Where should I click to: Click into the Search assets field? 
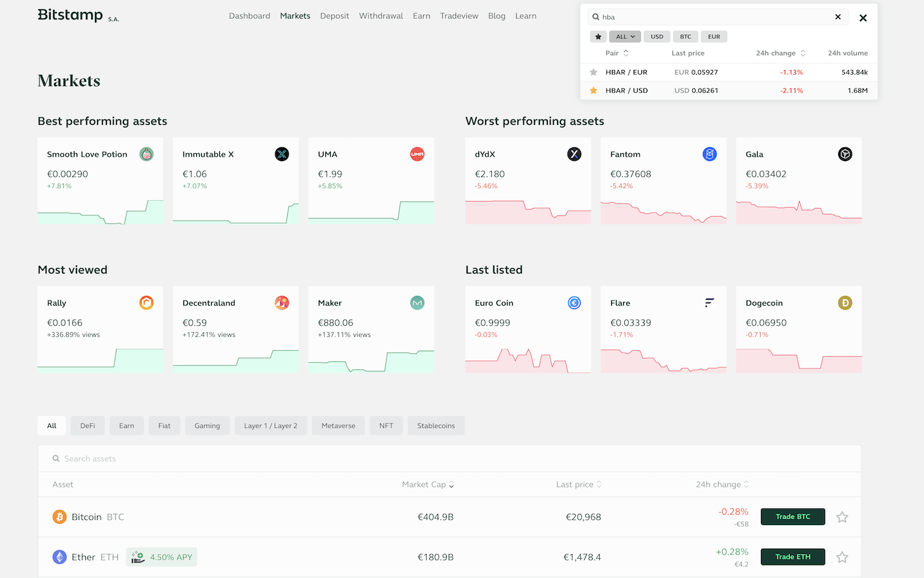[x=449, y=458]
